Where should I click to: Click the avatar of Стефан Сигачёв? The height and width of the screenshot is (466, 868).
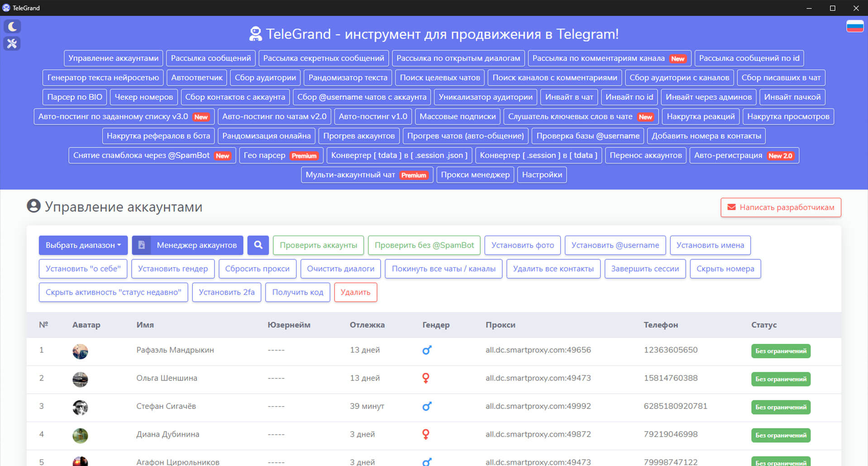(80, 407)
